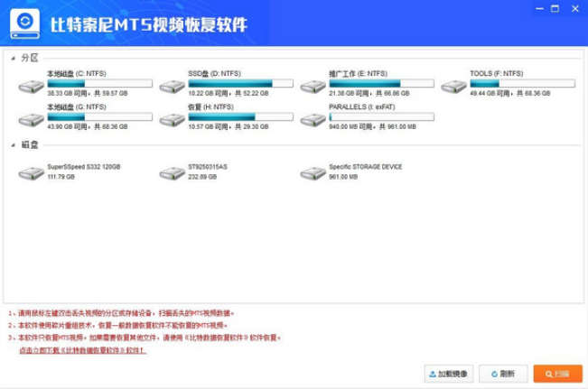Image resolution: width=588 pixels, height=389 pixels.
Task: Select the drive icon for 恢复 (H: NTFS)
Action: point(173,120)
